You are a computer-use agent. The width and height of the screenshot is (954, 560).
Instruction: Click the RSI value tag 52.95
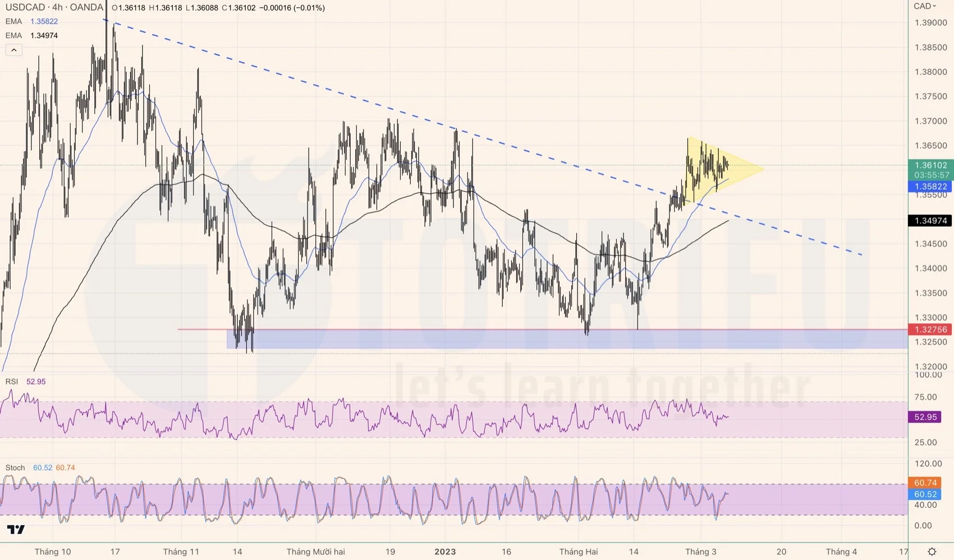coord(925,417)
